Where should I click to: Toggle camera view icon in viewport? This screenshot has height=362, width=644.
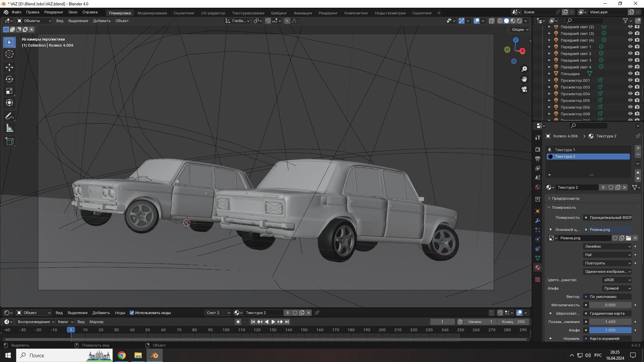click(x=524, y=89)
